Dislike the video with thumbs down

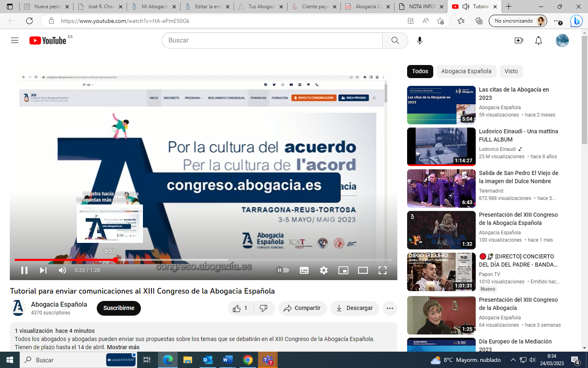(x=264, y=308)
